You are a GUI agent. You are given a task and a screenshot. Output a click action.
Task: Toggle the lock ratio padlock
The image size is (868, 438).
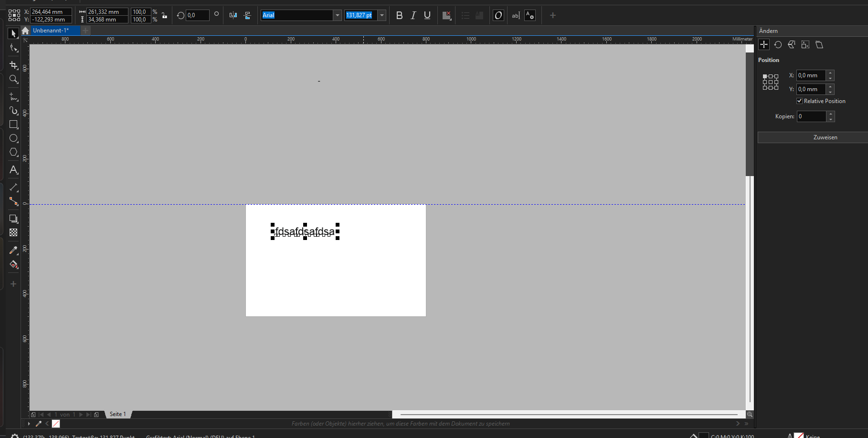coord(164,15)
